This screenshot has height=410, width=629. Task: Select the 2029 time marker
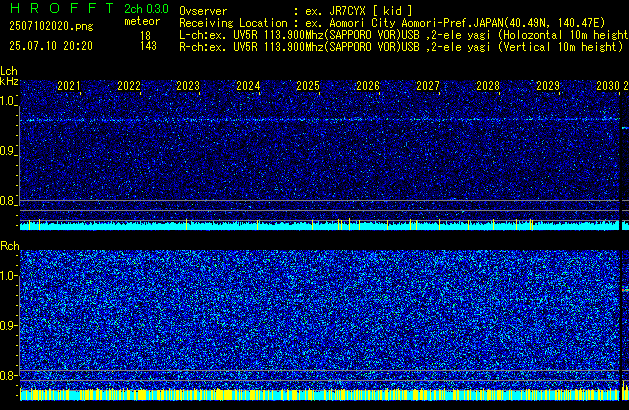coord(548,86)
